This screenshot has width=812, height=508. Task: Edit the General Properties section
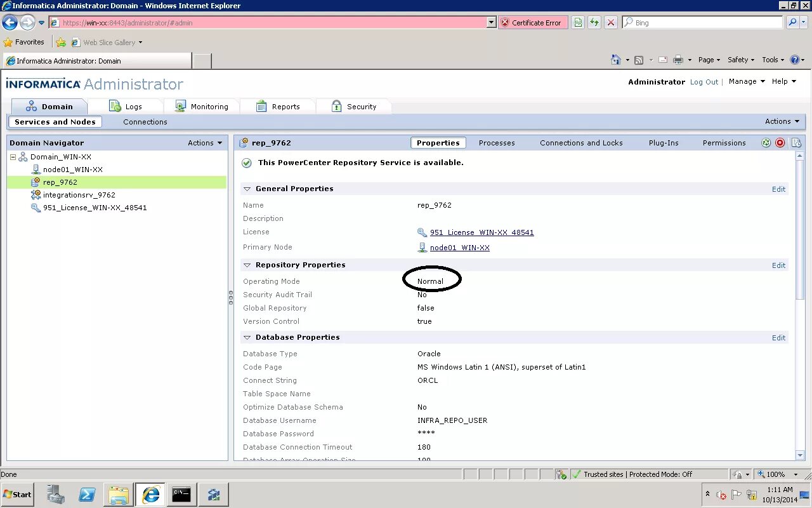[x=778, y=189]
